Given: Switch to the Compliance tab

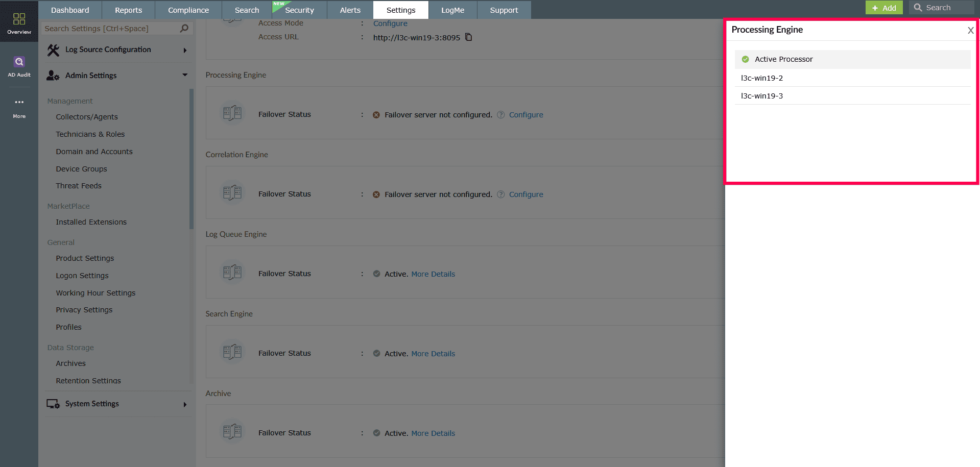Looking at the screenshot, I should pos(188,10).
